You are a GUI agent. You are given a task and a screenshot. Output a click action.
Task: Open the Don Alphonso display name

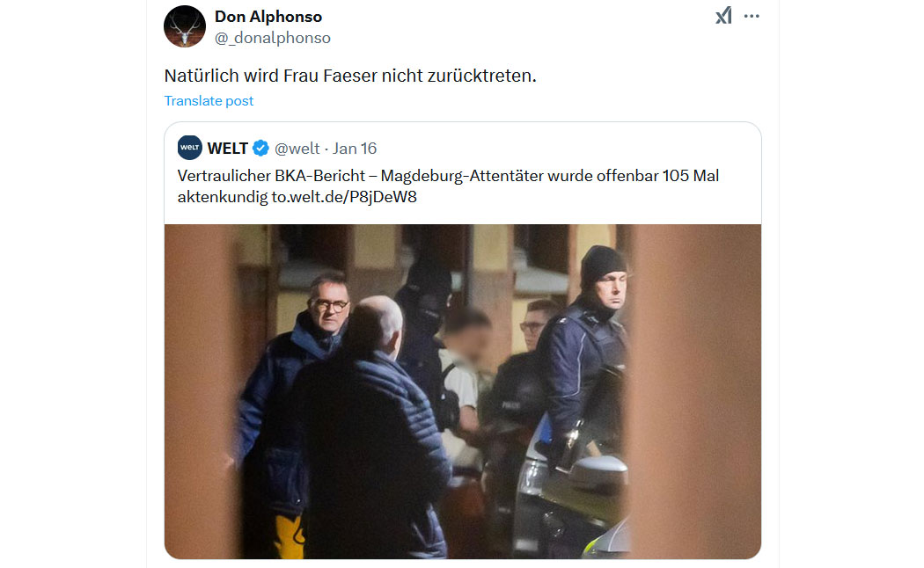point(268,17)
